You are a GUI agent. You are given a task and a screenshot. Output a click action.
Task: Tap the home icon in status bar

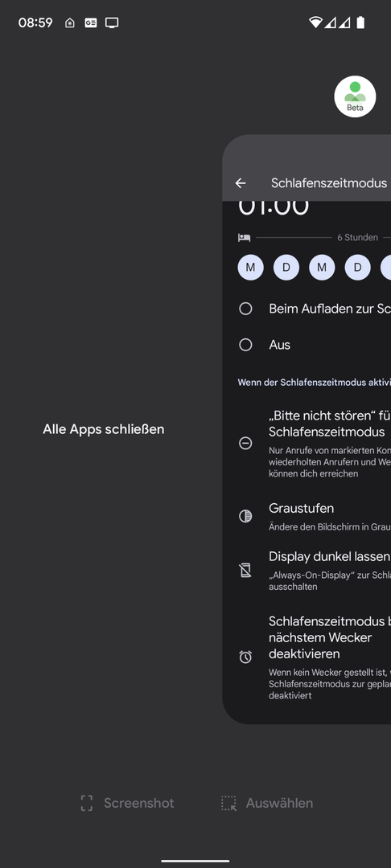coord(70,23)
